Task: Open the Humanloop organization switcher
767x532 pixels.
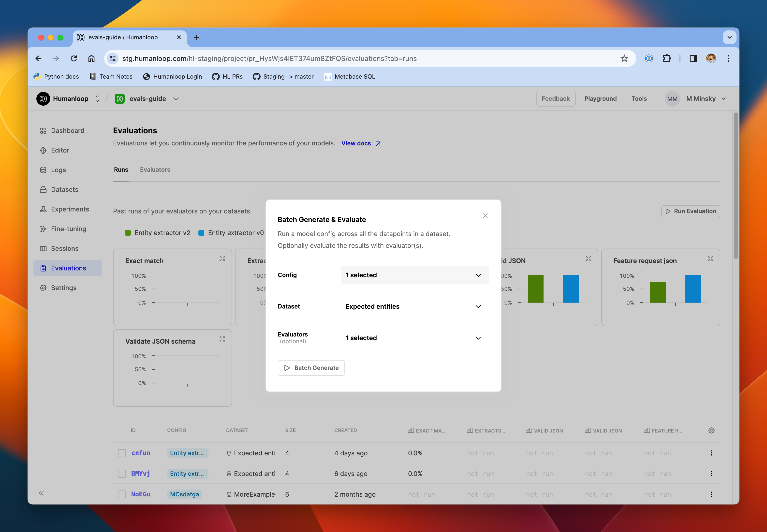Action: coord(97,99)
